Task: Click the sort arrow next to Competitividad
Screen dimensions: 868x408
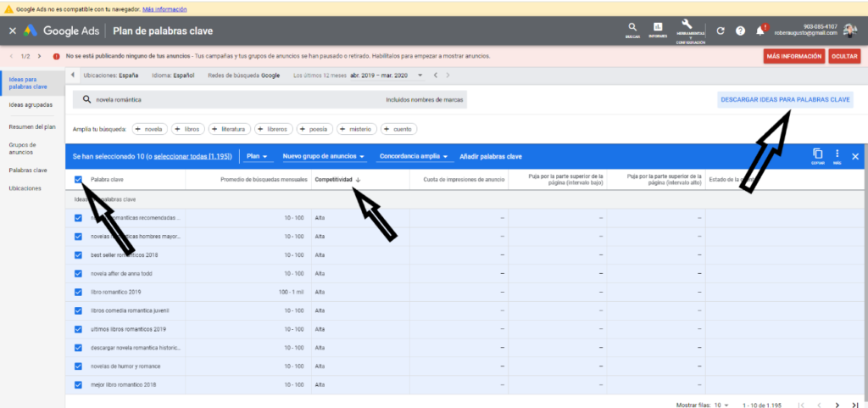Action: pyautogui.click(x=359, y=179)
